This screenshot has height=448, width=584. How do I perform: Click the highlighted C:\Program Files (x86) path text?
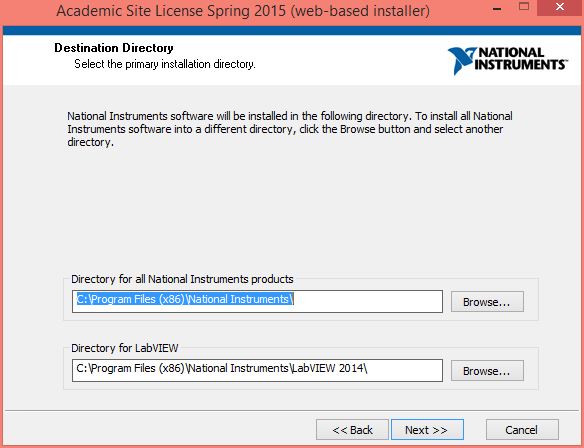pyautogui.click(x=185, y=299)
